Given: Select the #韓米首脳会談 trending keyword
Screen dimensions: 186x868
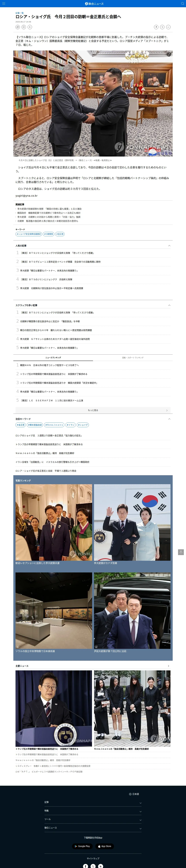Looking at the screenshot, I should [x=35, y=425].
